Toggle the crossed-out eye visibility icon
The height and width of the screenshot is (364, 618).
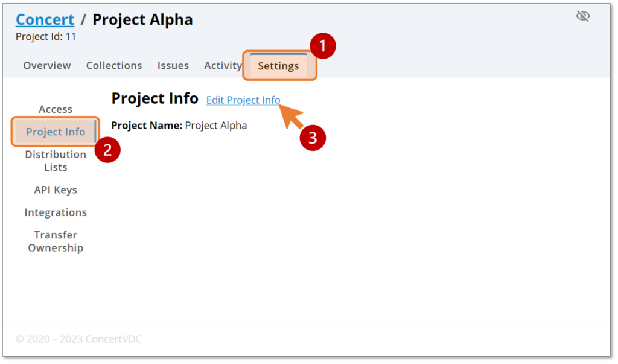(582, 16)
